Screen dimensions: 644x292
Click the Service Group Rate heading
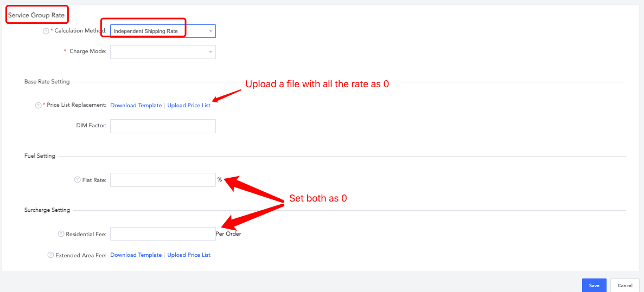coord(36,15)
